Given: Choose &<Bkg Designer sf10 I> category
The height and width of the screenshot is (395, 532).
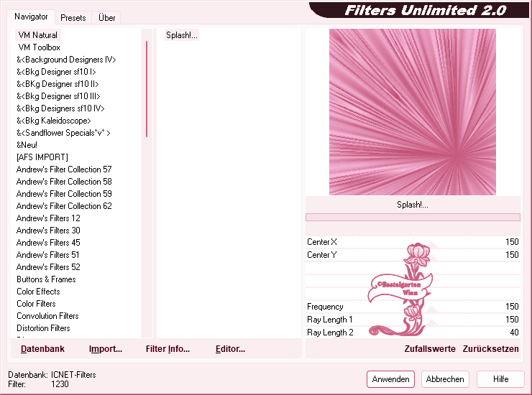Looking at the screenshot, I should [56, 72].
